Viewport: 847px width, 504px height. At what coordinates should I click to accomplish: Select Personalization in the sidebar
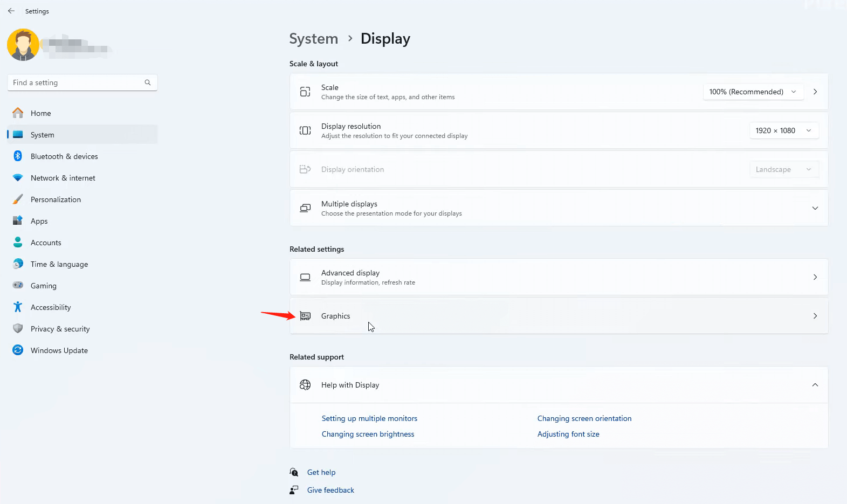56,199
